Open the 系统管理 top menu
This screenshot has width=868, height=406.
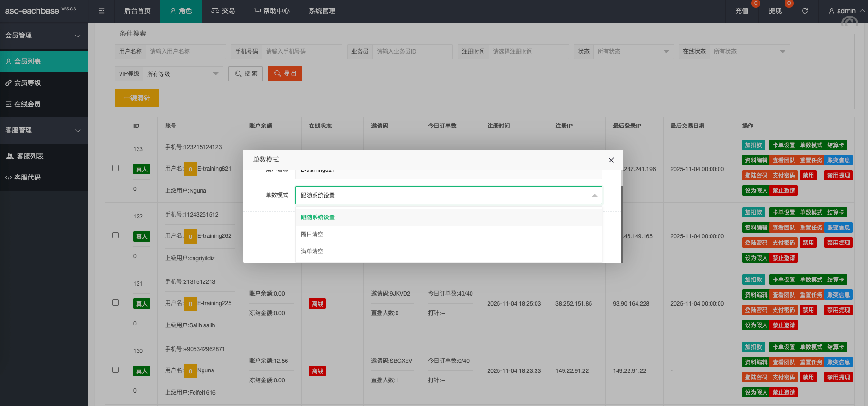(322, 11)
